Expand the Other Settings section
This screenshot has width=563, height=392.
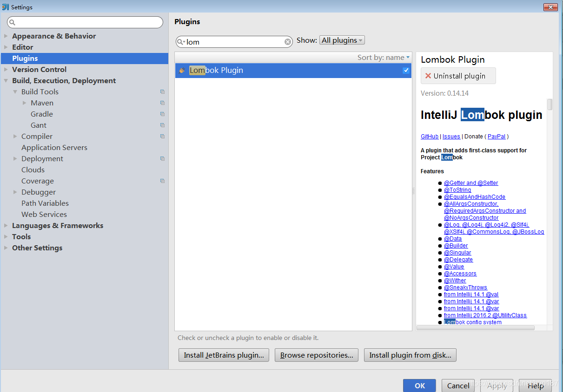pyautogui.click(x=6, y=248)
